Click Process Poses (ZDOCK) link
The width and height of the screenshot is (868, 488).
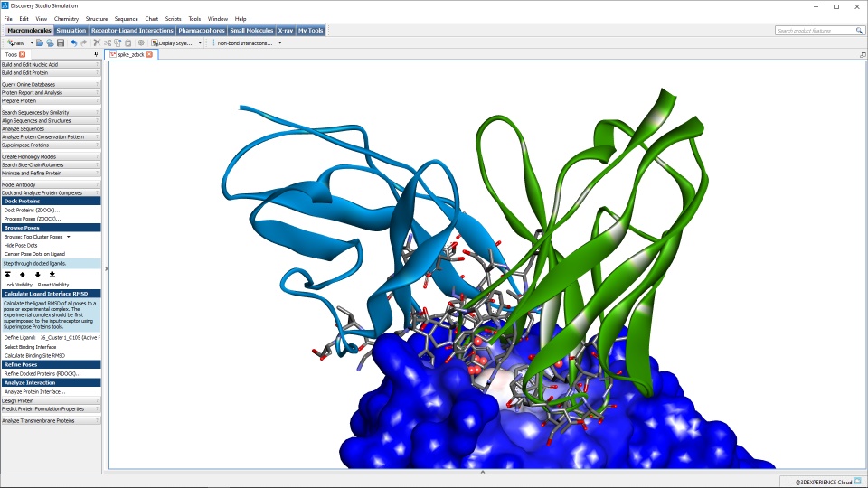pos(33,219)
